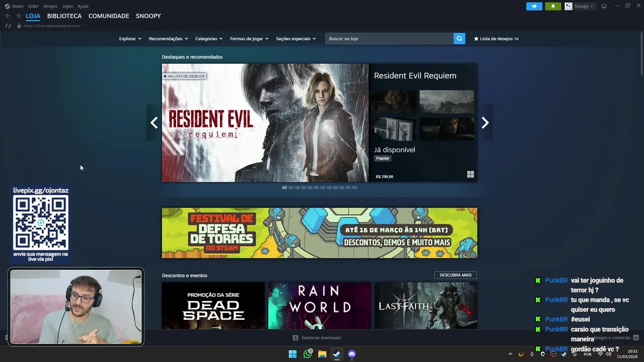Open the Amigos menu
This screenshot has height=362, width=644.
coord(50,6)
